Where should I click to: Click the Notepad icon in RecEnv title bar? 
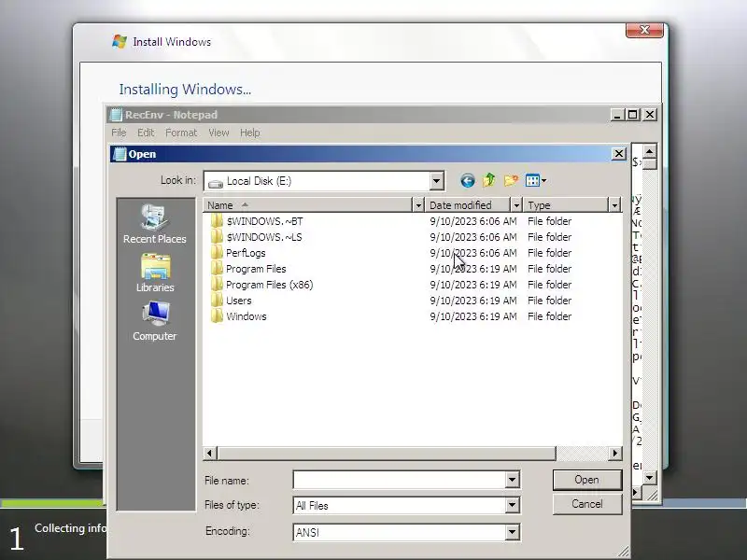[116, 115]
